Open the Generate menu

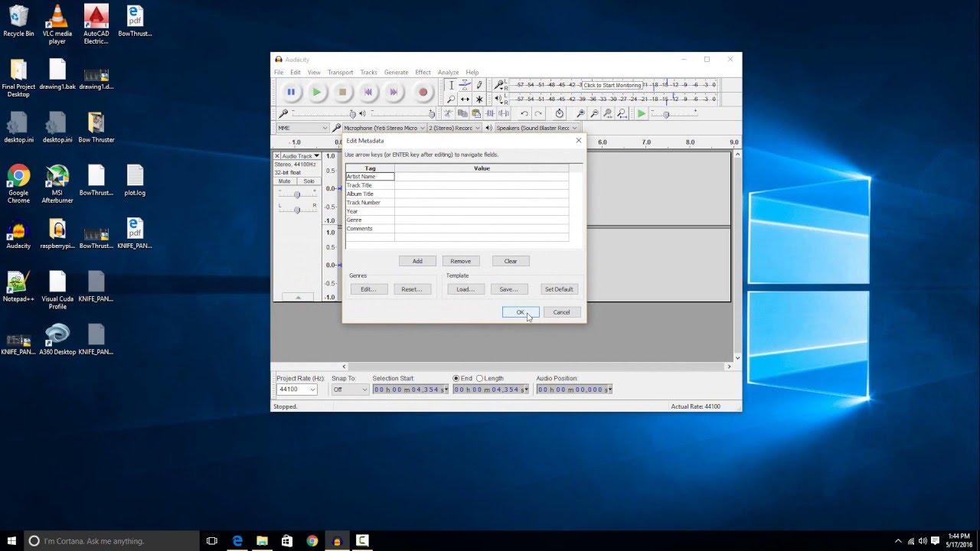tap(396, 73)
